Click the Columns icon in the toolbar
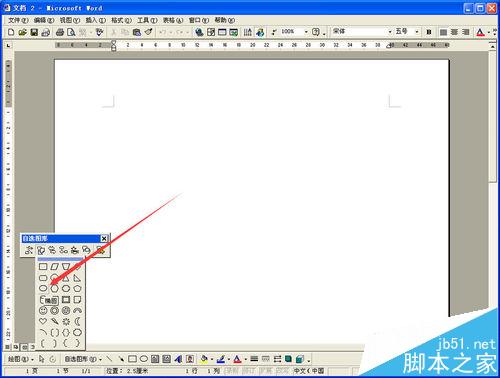Viewport: 500px width, 378px height. tap(247, 32)
